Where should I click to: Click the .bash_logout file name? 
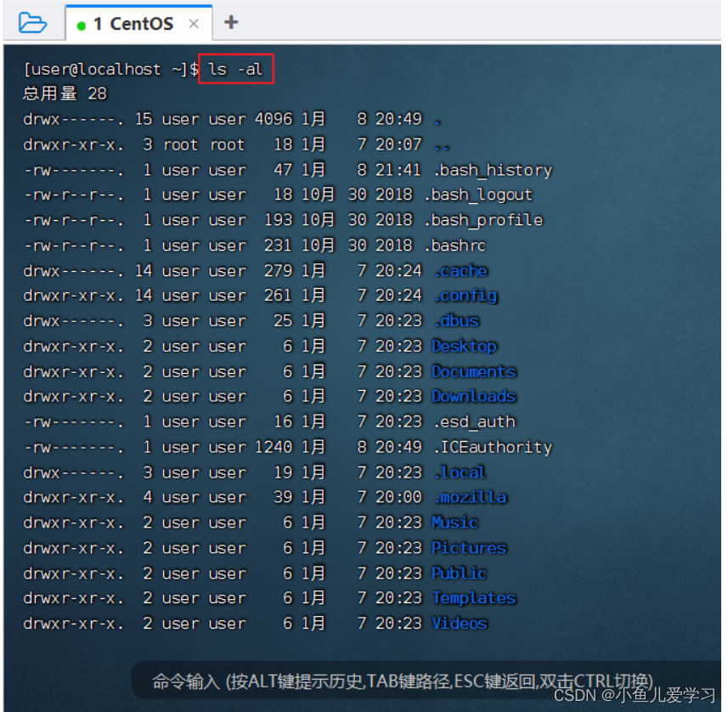[478, 195]
